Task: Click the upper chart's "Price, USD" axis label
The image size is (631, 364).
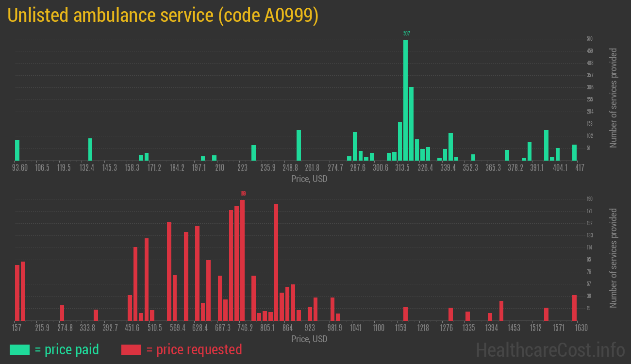Action: click(x=309, y=179)
